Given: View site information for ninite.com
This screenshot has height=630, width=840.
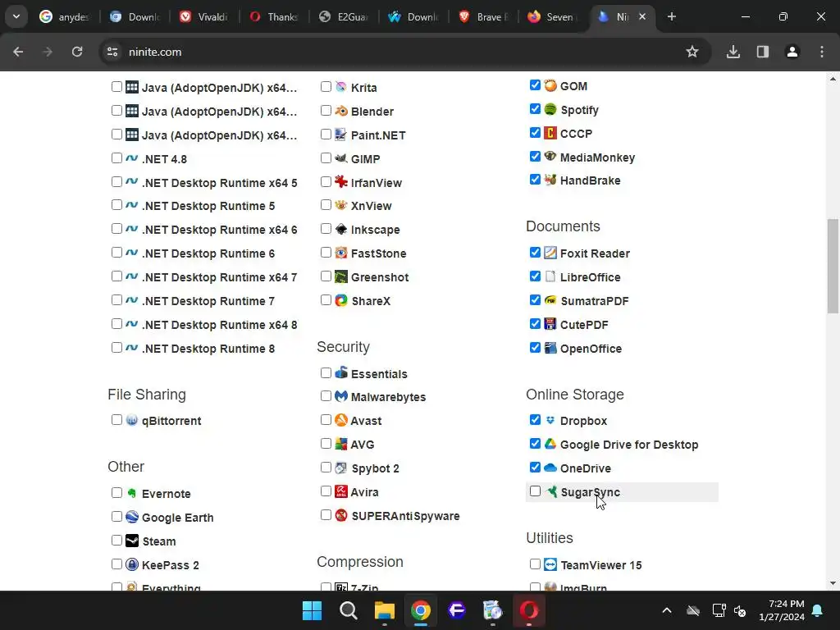Looking at the screenshot, I should click(112, 52).
